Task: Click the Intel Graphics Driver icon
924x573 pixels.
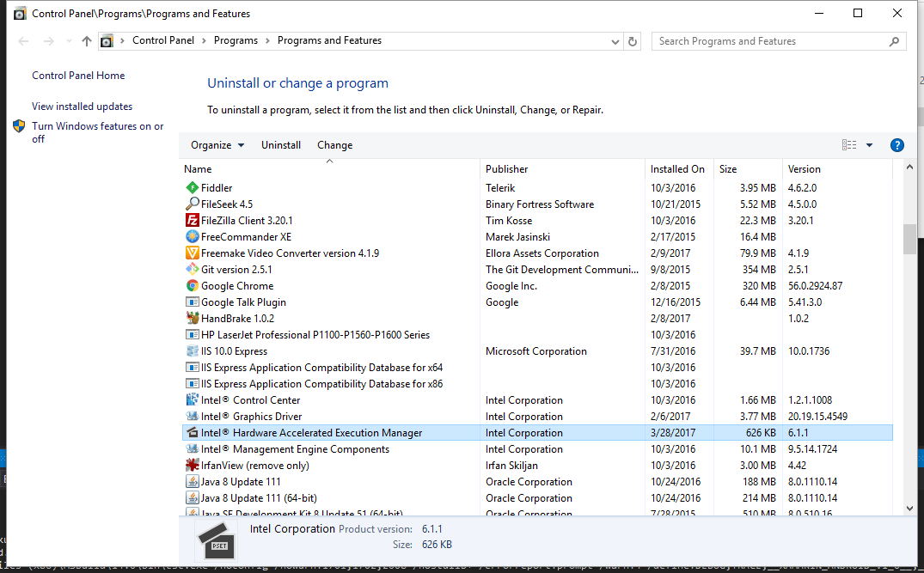Action: point(193,417)
